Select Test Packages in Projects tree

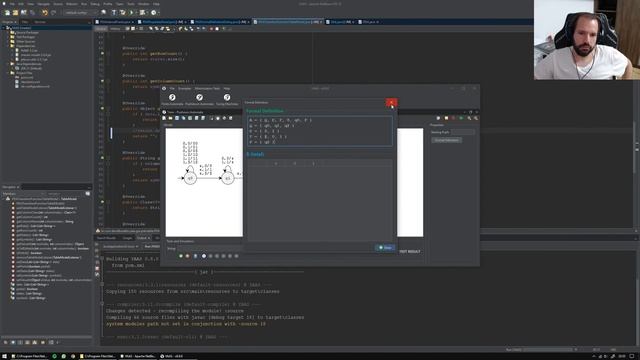coord(25,37)
